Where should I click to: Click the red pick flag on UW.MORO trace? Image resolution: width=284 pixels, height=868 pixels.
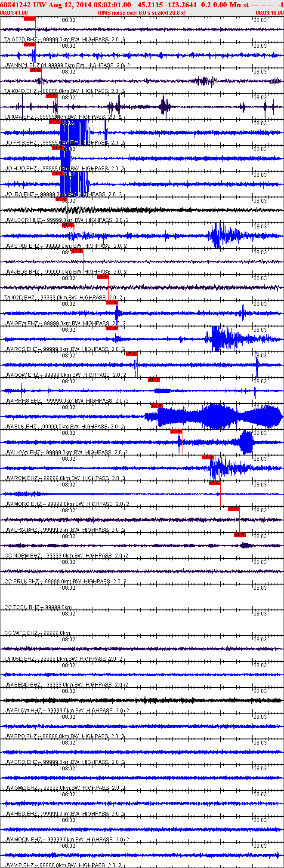click(214, 483)
